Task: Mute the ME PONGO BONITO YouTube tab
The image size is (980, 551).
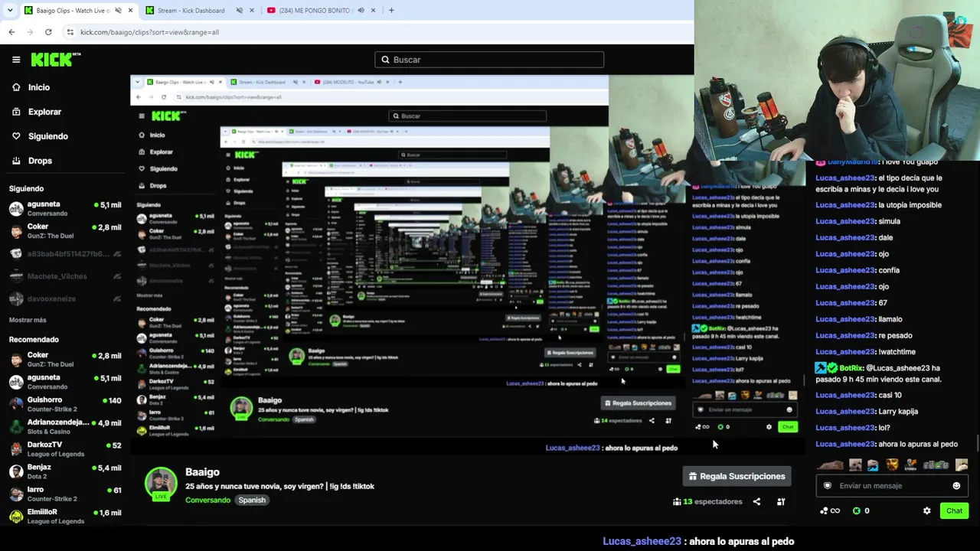Action: coord(361,11)
